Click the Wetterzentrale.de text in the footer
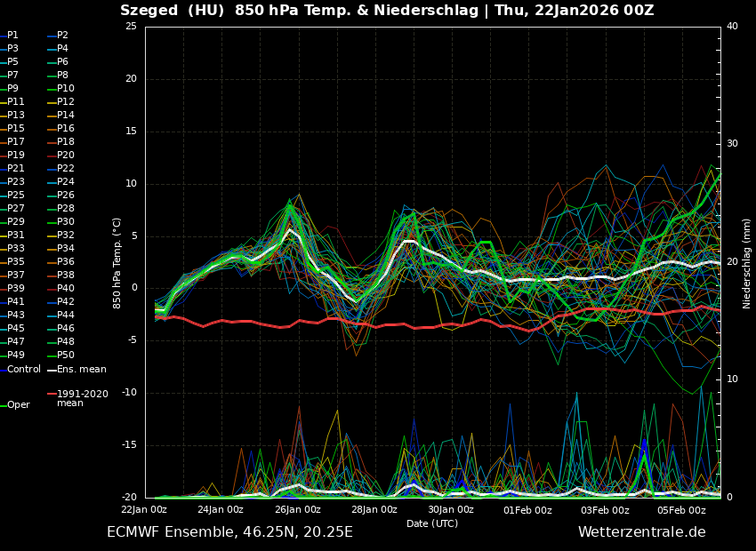756x551 pixels. (641, 532)
